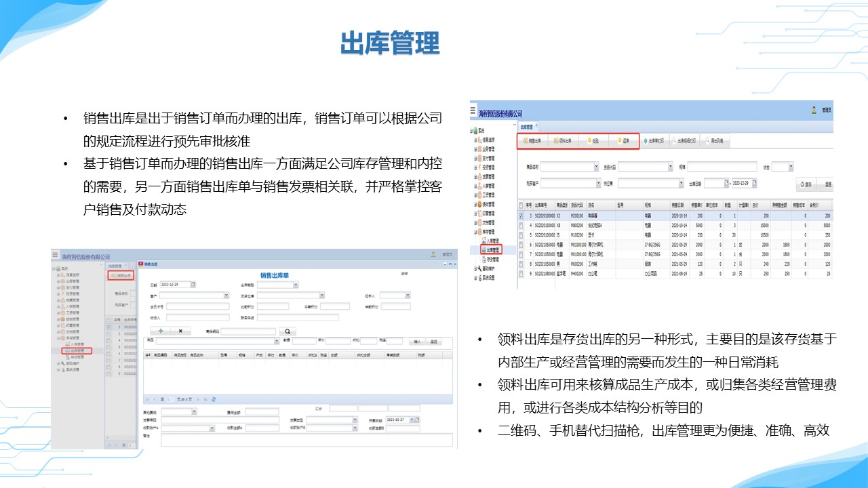Click 出库明细打印 magnifier toolbar button
Viewport: 868px width, 488px height.
tap(685, 141)
